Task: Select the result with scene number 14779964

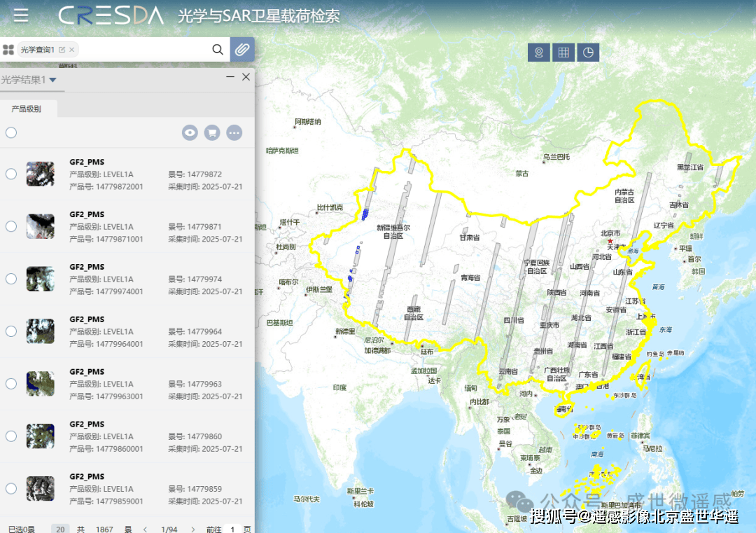Action: click(x=11, y=331)
